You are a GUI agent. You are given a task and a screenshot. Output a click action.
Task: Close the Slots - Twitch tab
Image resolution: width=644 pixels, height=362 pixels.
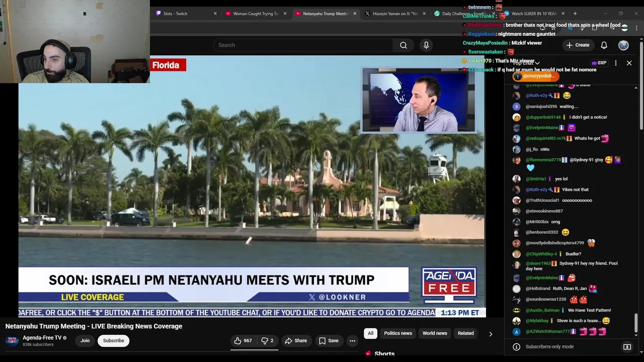click(215, 14)
